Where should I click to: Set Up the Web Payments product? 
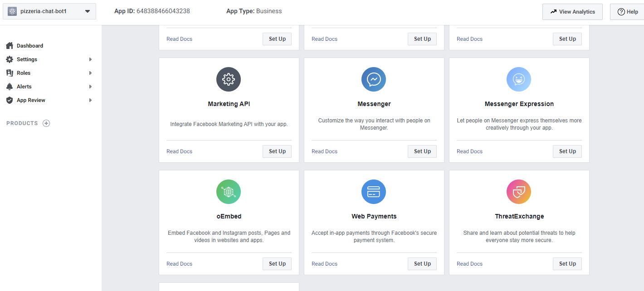tap(422, 264)
